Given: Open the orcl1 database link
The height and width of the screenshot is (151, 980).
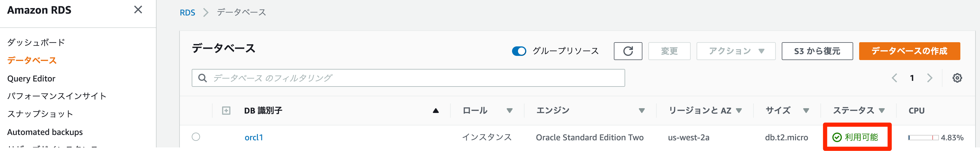Looking at the screenshot, I should click(254, 137).
